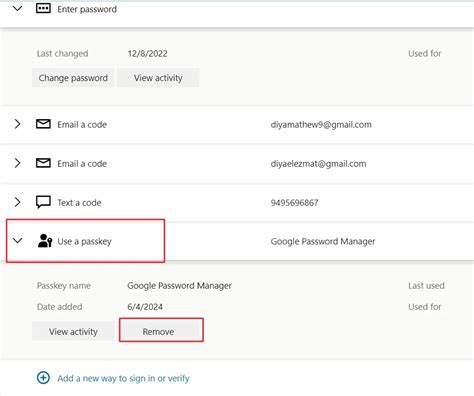This screenshot has height=396, width=474.
Task: Click the envelope icon for diyamathew9 email
Action: click(43, 124)
